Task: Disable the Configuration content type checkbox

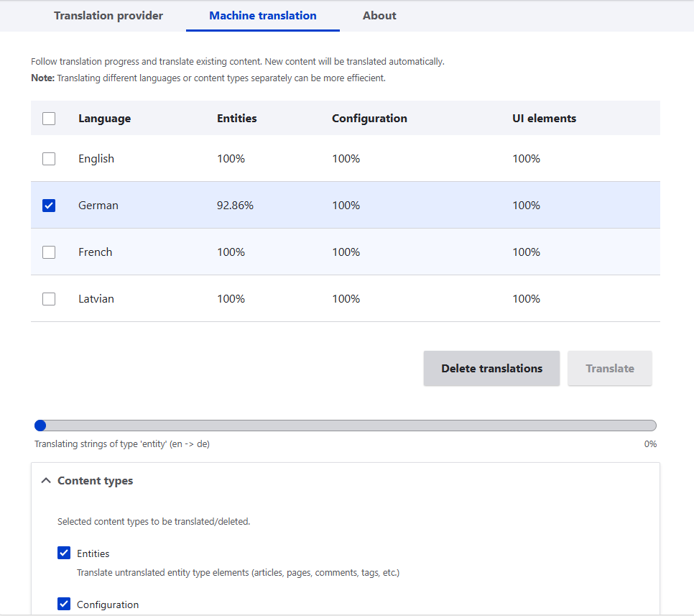Action: [x=64, y=604]
